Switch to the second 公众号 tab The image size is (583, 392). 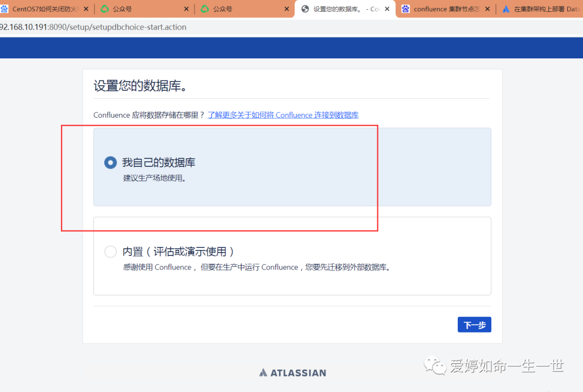coord(243,9)
